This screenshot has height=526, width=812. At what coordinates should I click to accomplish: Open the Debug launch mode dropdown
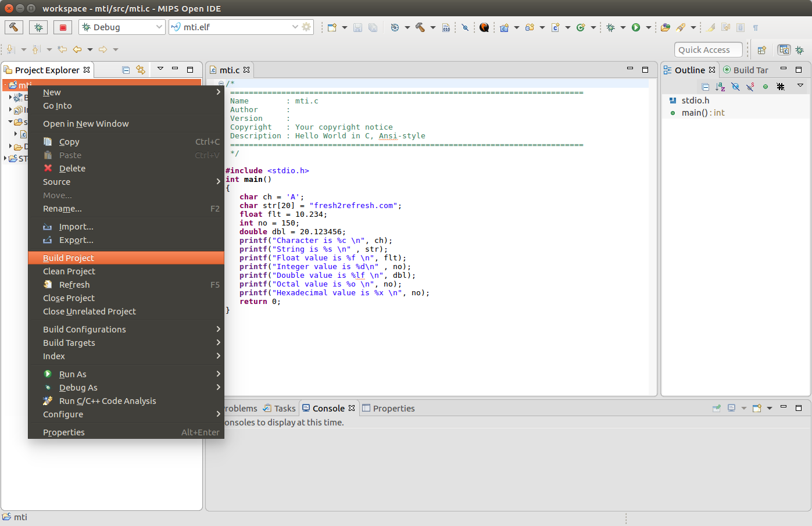(159, 27)
